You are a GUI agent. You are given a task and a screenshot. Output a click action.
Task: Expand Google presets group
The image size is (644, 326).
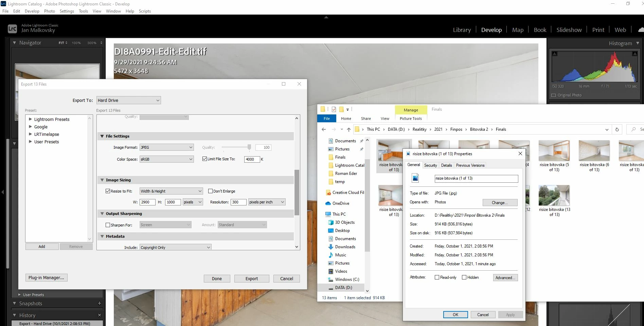coord(30,127)
